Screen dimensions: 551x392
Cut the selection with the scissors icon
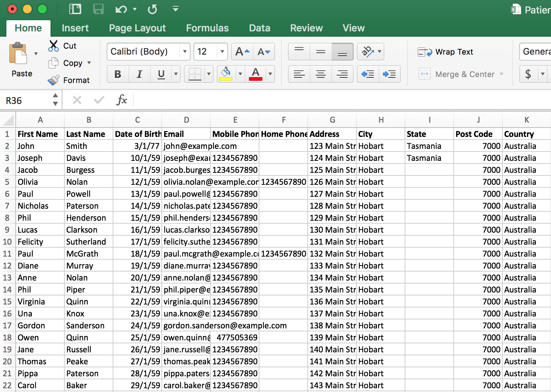tap(54, 46)
